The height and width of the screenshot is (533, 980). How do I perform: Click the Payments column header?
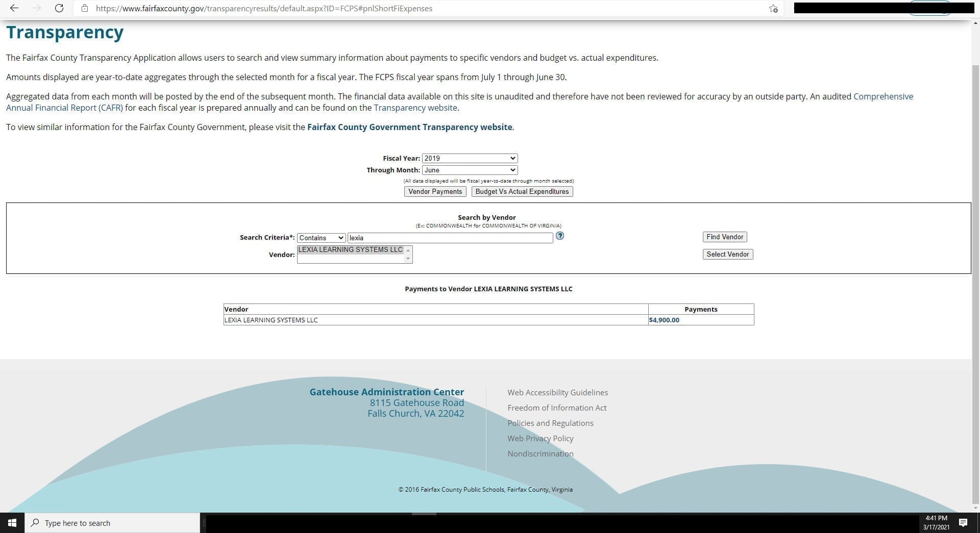(x=701, y=309)
